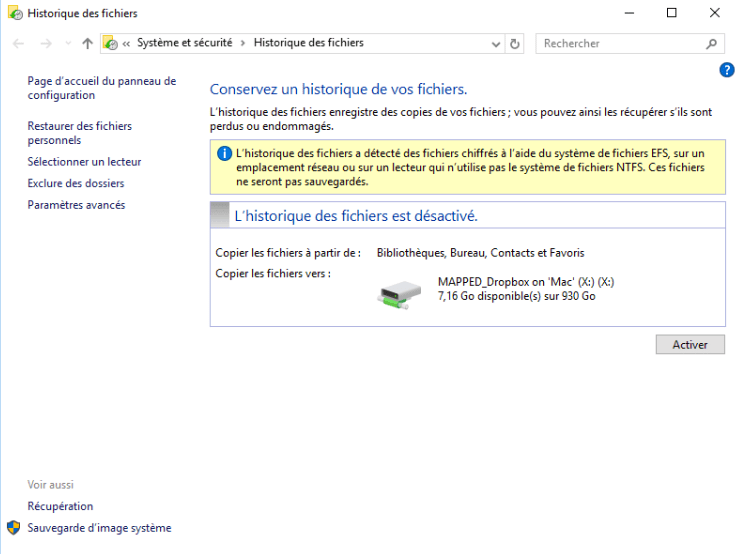Click the forward navigation arrow

(x=45, y=44)
